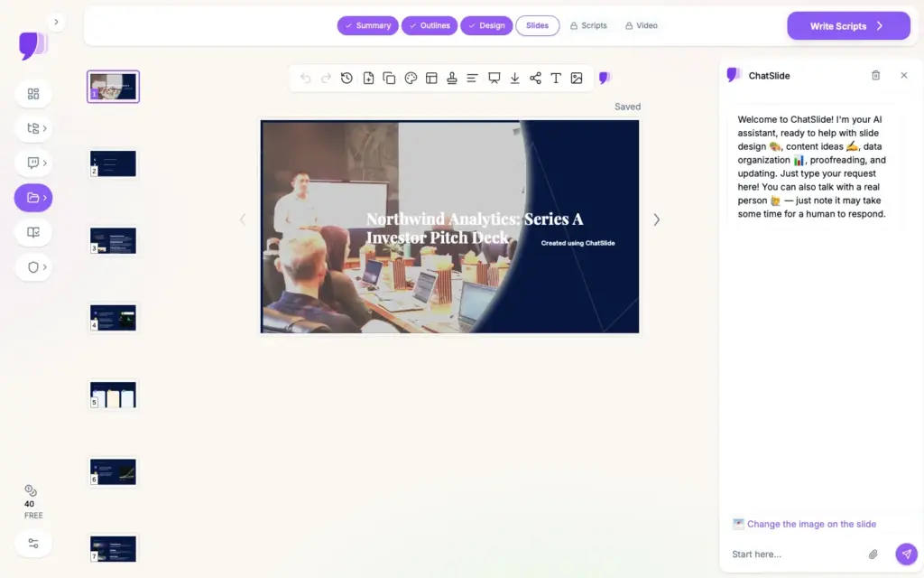Click the 'Saved' status label
This screenshot has width=924, height=578.
(x=628, y=107)
